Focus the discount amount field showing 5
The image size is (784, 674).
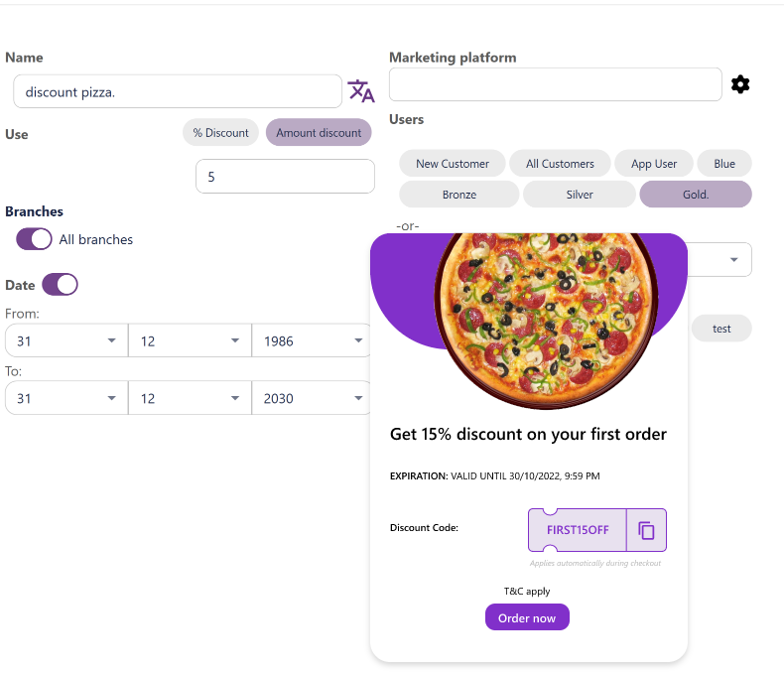(x=285, y=177)
